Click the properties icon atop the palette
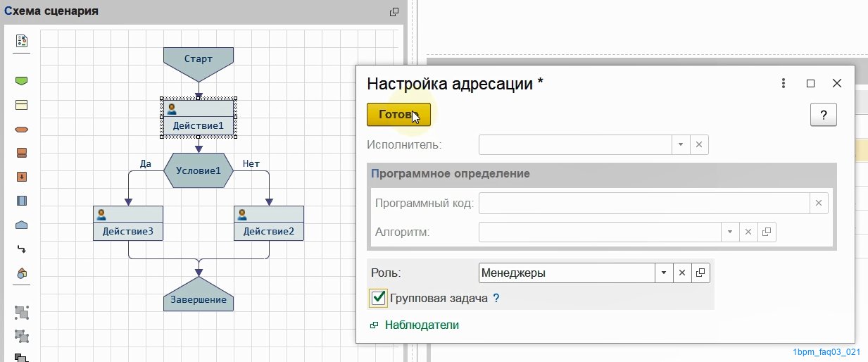The image size is (868, 362). click(x=21, y=41)
